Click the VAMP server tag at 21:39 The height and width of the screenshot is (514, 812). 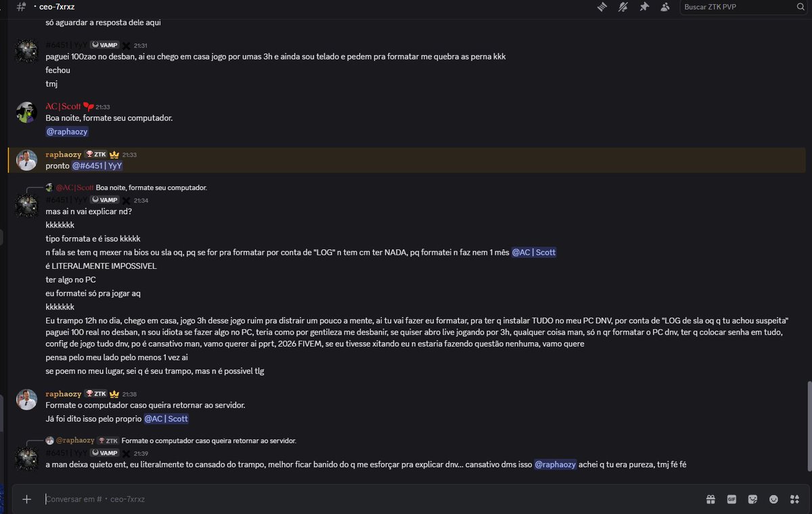tap(105, 452)
